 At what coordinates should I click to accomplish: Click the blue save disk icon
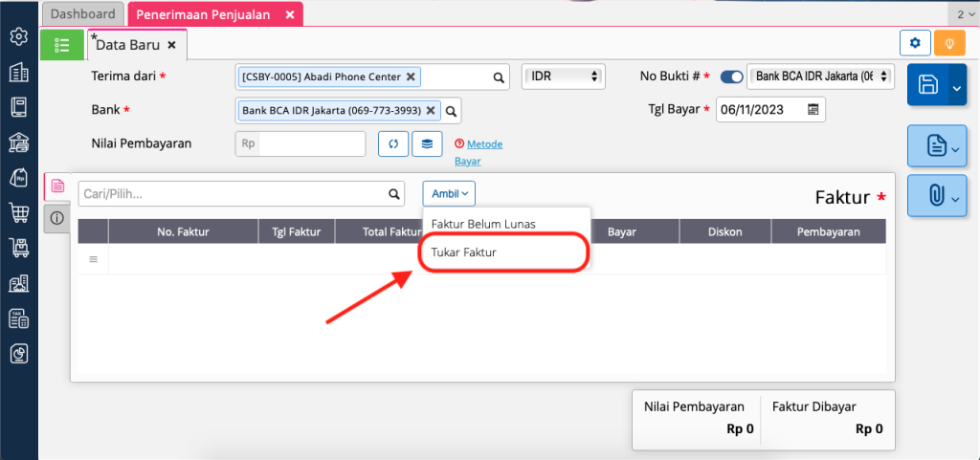(927, 85)
